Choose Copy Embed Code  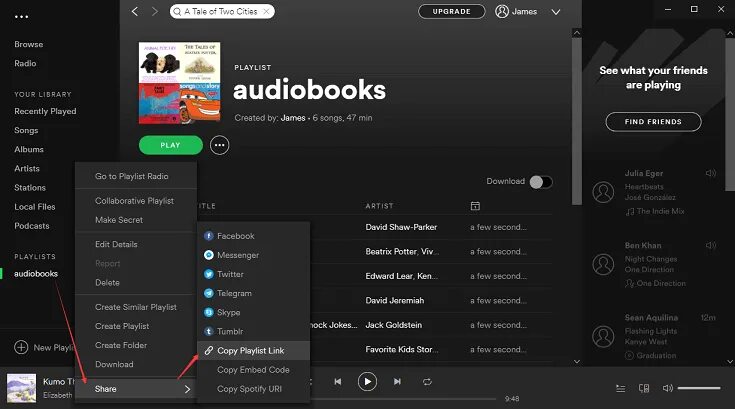253,370
